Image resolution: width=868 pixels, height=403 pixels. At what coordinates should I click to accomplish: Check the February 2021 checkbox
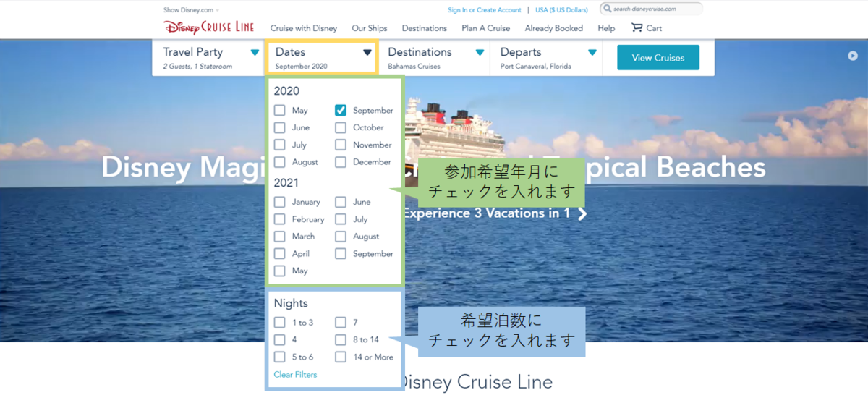pyautogui.click(x=279, y=219)
